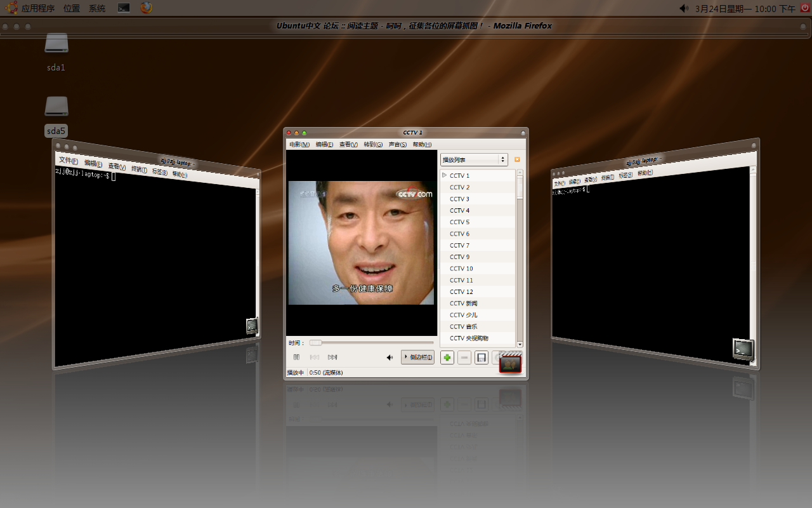Screen dimensions: 812x508
Task: Select CCTV 3 in playlist
Action: click(478, 199)
